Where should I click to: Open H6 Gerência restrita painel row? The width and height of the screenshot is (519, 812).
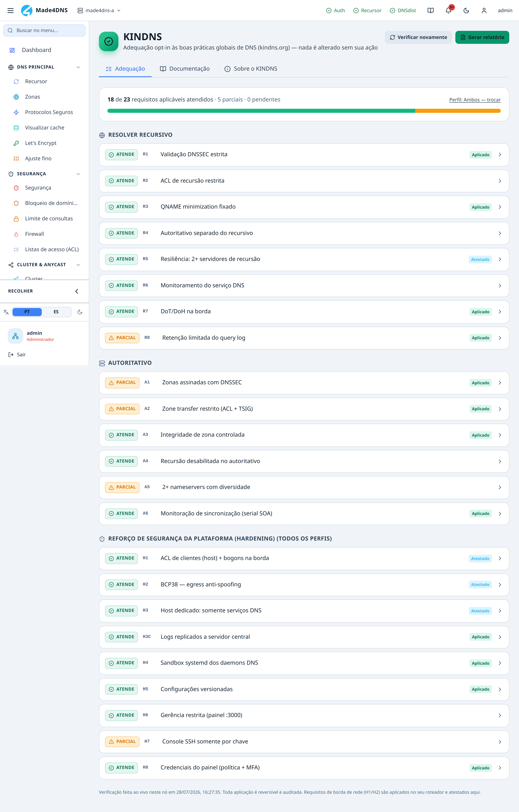pyautogui.click(x=304, y=716)
